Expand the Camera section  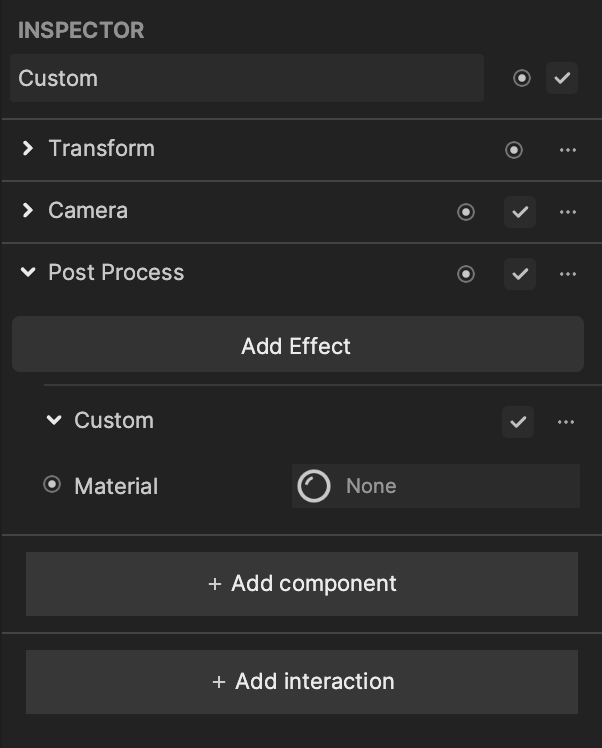[x=28, y=210]
